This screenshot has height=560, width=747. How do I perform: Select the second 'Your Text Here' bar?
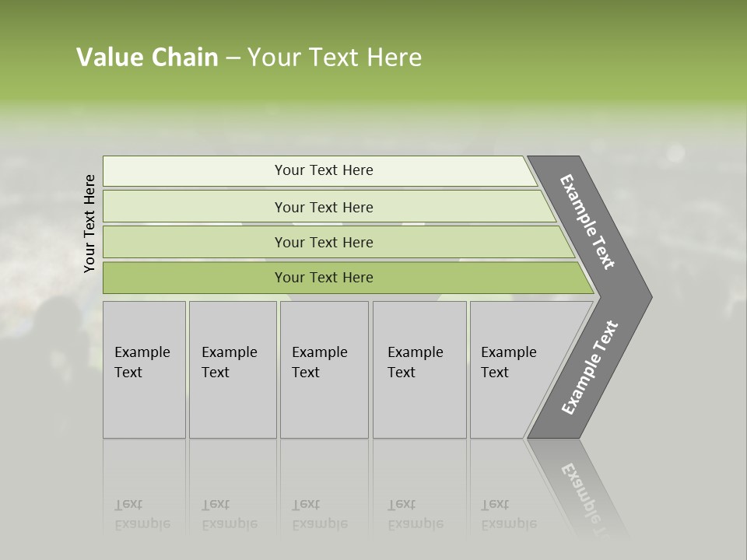click(x=323, y=207)
